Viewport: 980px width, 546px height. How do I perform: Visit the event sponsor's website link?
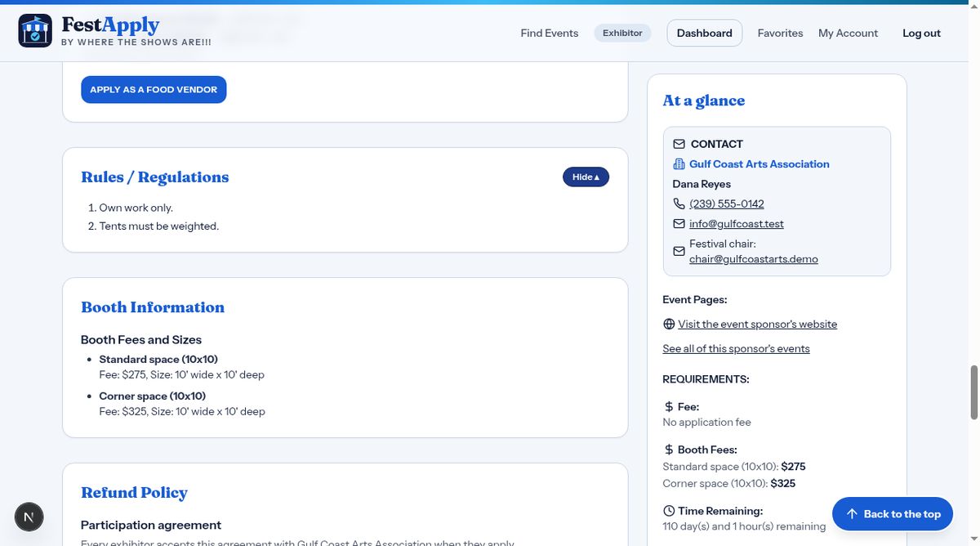[x=758, y=324]
